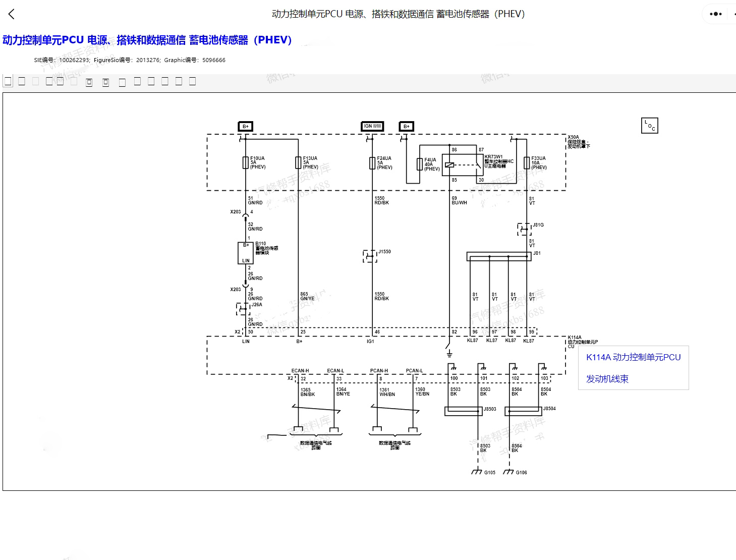Click the KR73W1 main relay component
Screen dimensions: 736x560
click(x=459, y=165)
